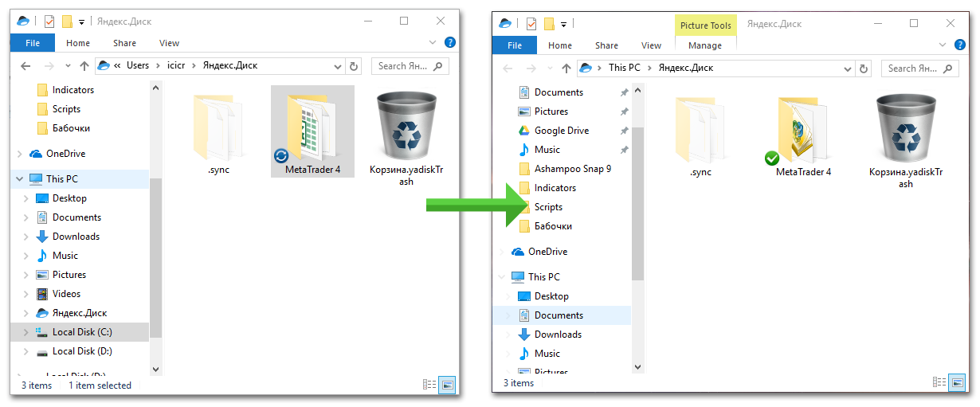Collapse the This PC tree node in left window
The height and width of the screenshot is (407, 980).
(20, 179)
